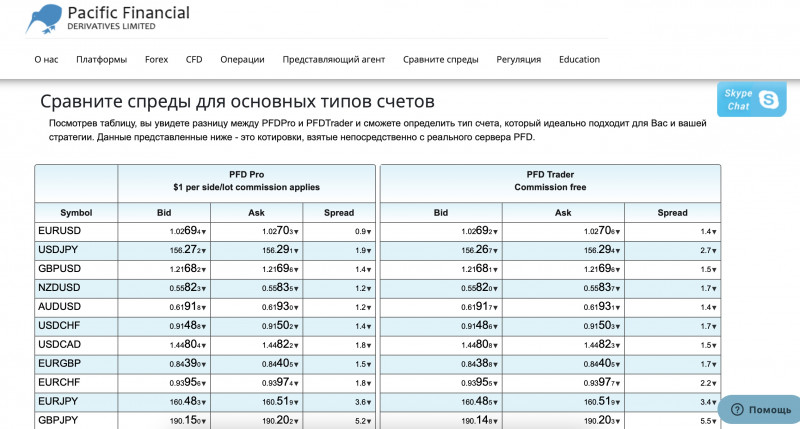The width and height of the screenshot is (800, 429).
Task: Open the Помощь help widget
Action: (759, 410)
